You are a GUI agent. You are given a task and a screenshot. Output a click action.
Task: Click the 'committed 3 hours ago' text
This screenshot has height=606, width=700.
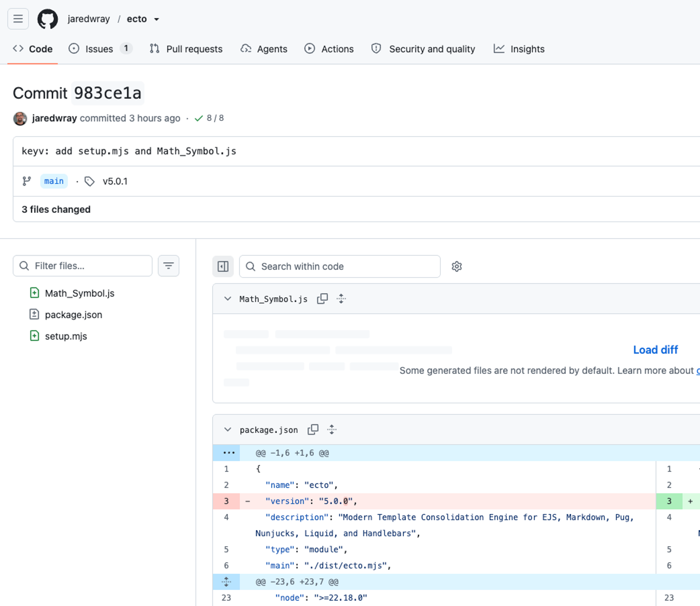tap(130, 118)
